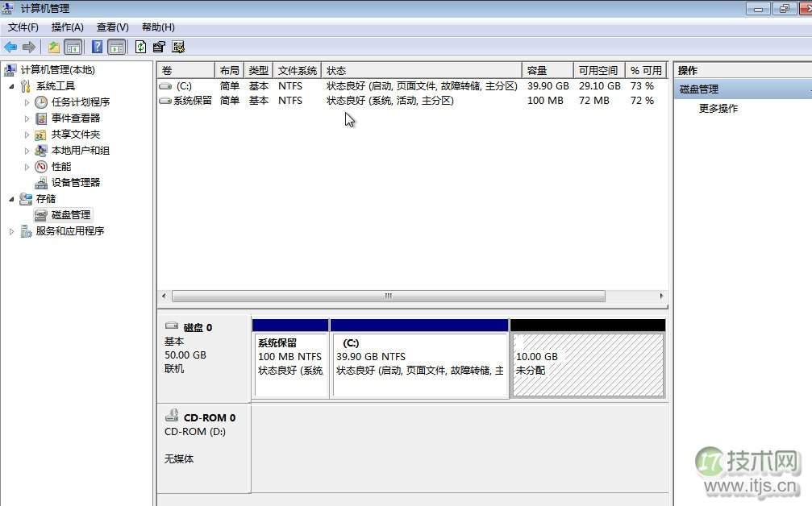Image resolution: width=812 pixels, height=506 pixels.
Task: Expand the 事件查看器 tree node
Action: point(26,118)
